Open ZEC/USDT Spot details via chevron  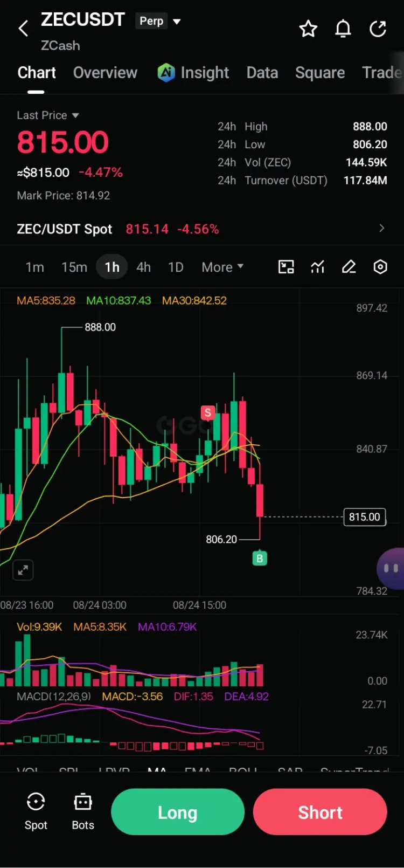tap(381, 229)
